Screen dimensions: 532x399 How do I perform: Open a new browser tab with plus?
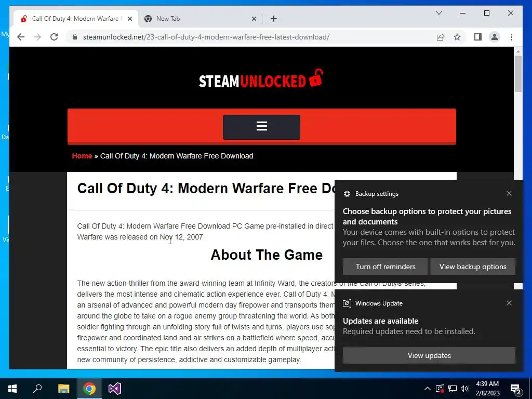[274, 19]
